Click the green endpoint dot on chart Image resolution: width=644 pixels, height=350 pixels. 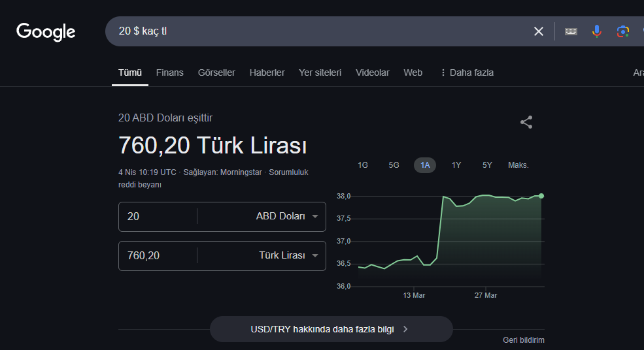tap(541, 196)
